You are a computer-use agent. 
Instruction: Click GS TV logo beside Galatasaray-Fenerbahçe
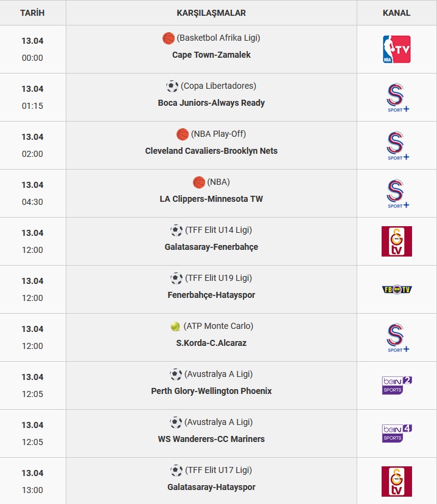pyautogui.click(x=396, y=241)
